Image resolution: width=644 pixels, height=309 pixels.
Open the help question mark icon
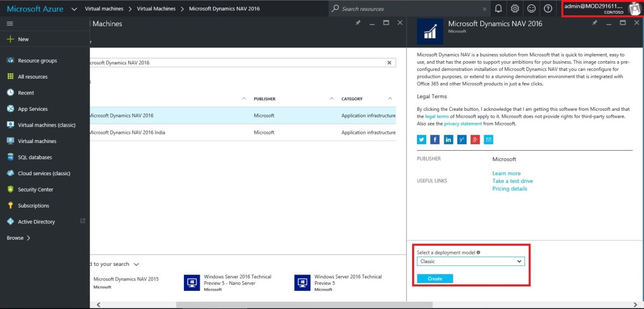tap(548, 9)
